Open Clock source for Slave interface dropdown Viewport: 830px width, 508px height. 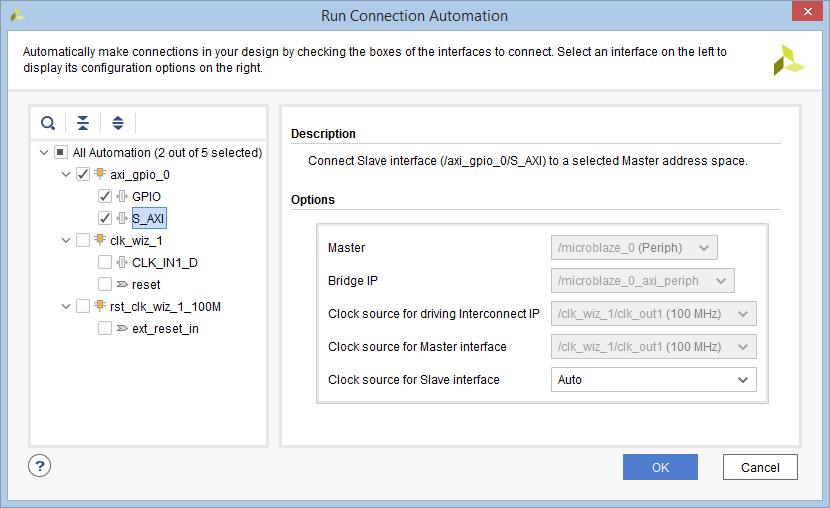point(654,379)
